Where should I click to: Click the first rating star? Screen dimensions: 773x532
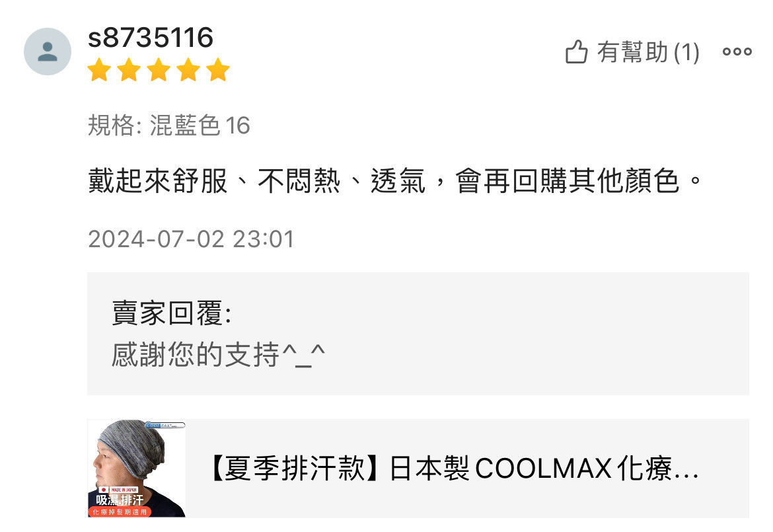coord(100,69)
